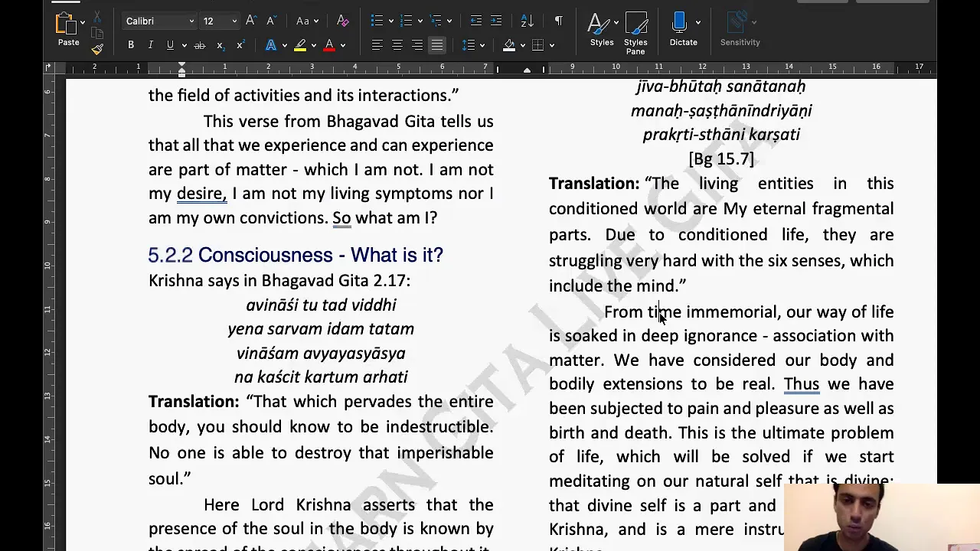Align text left
This screenshot has height=551, width=980.
pyautogui.click(x=377, y=46)
